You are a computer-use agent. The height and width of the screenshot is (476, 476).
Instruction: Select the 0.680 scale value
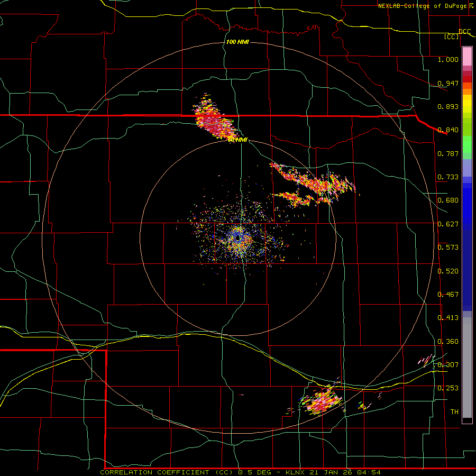(448, 200)
